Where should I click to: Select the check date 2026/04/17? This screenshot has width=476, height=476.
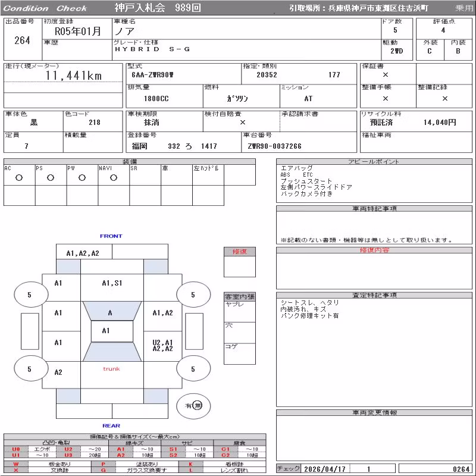click(x=325, y=469)
